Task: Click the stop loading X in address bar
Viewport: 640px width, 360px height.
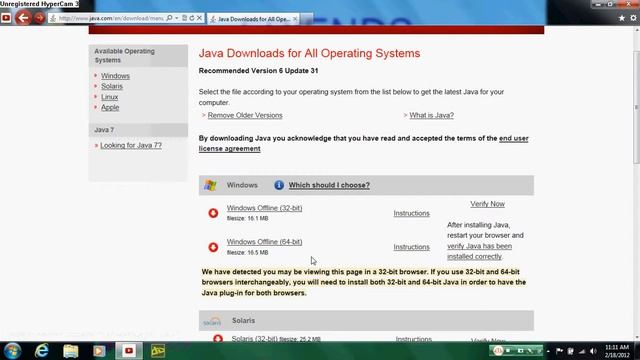Action: click(x=199, y=18)
